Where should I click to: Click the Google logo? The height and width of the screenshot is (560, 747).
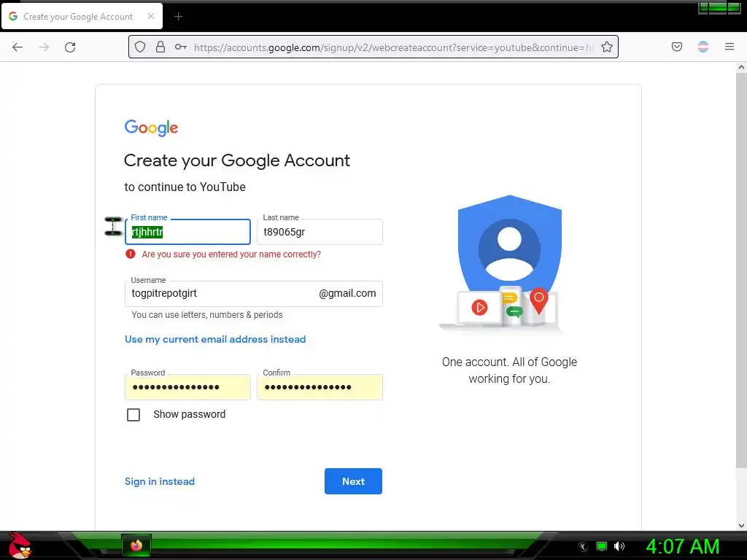pyautogui.click(x=151, y=128)
